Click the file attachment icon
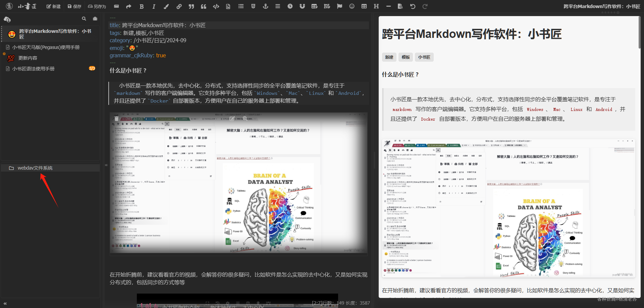This screenshot has height=308, width=644. [x=228, y=6]
